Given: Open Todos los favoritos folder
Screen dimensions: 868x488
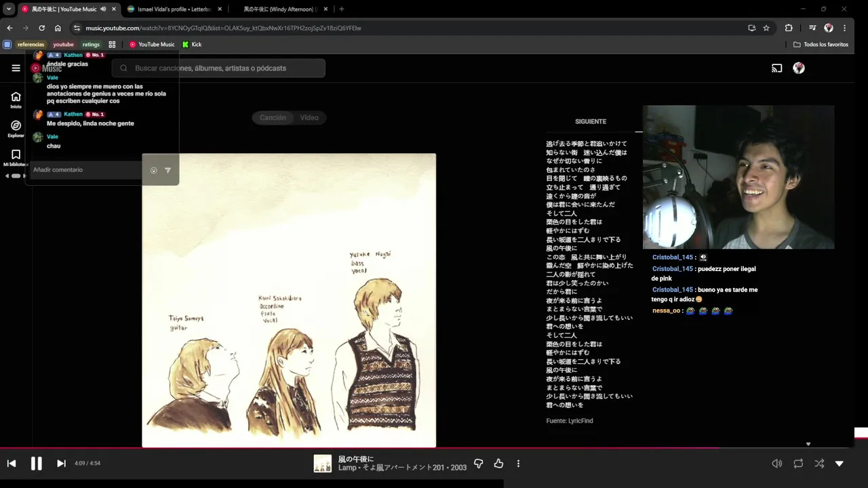Looking at the screenshot, I should pyautogui.click(x=821, y=45).
